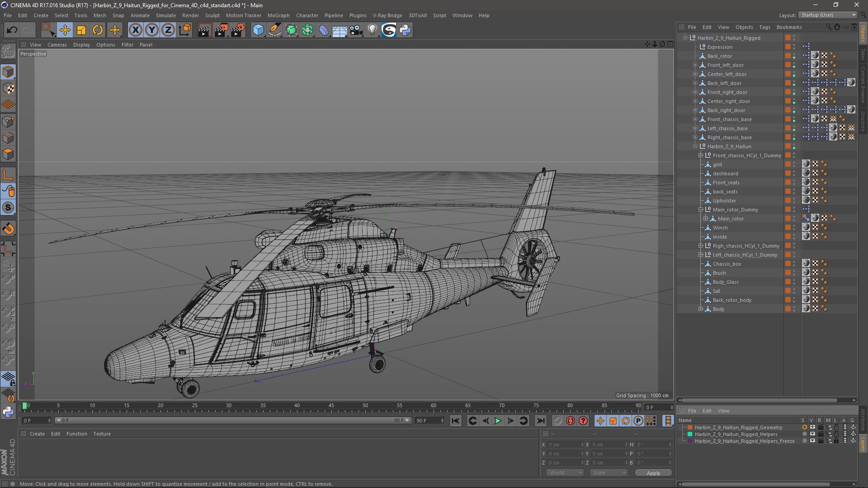Toggle Y axis lock
This screenshot has width=868, height=488.
152,30
